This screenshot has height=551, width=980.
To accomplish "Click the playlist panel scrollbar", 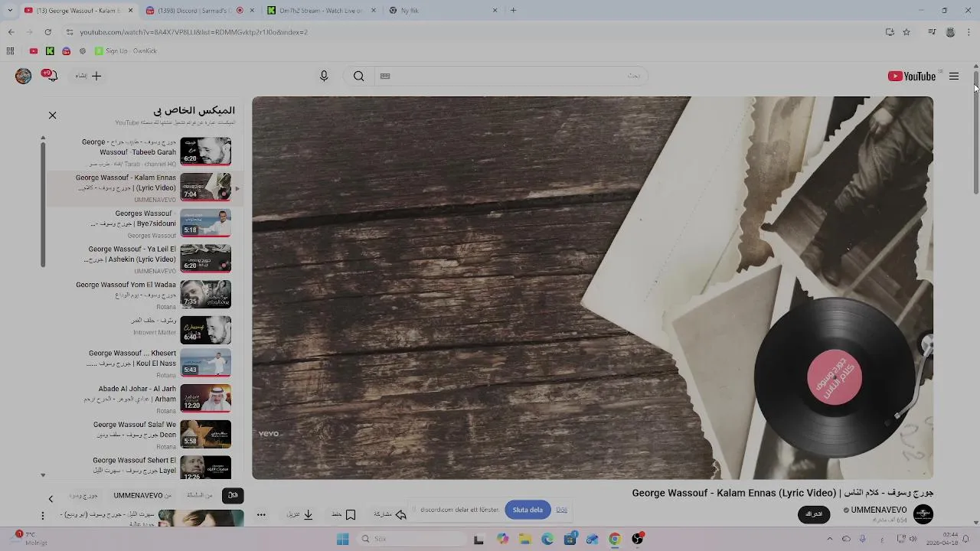I will click(43, 204).
